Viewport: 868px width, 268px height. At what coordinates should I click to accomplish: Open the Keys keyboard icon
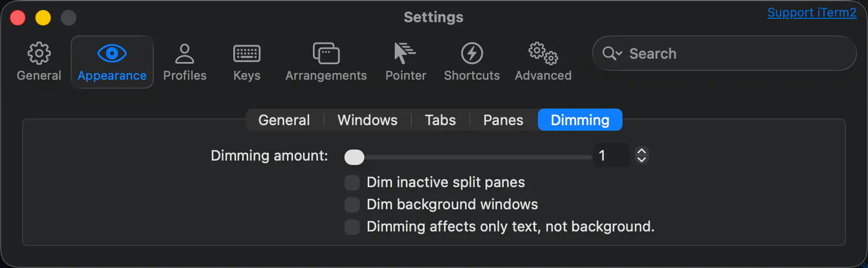point(247,54)
